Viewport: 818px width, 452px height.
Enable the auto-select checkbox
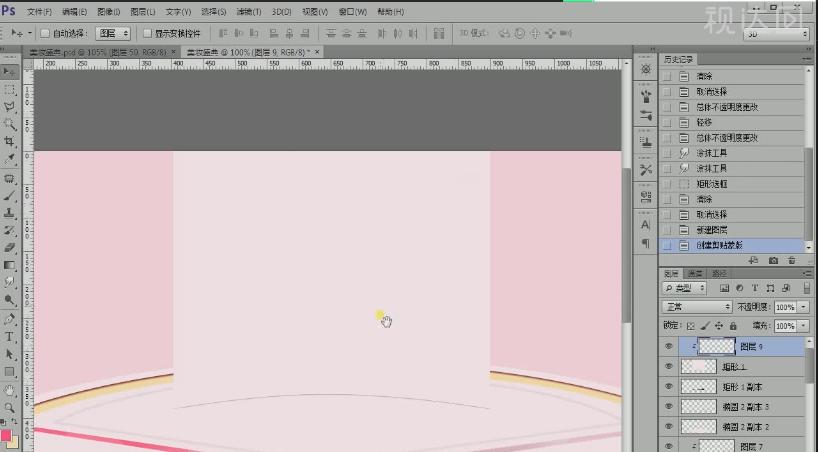(x=46, y=33)
